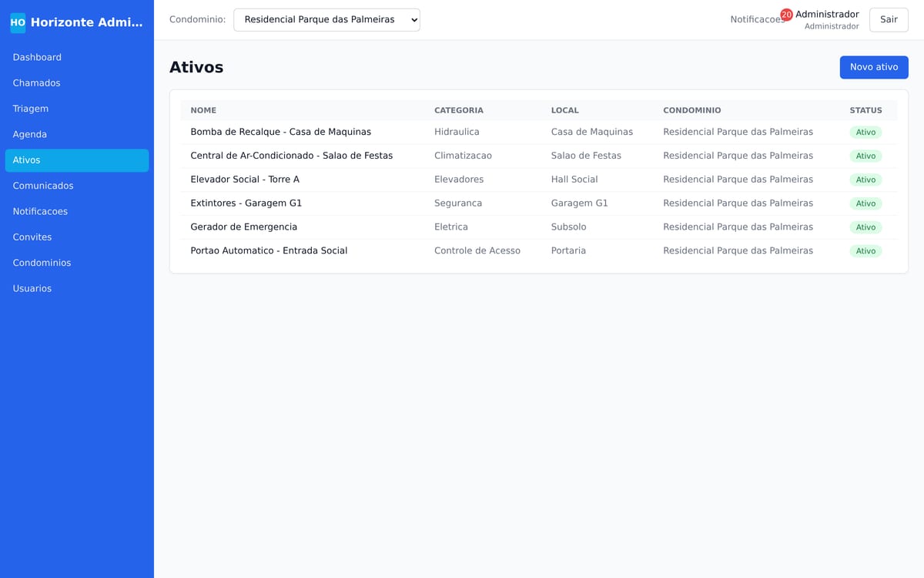
Task: Click the Sair logout button
Action: tap(889, 20)
